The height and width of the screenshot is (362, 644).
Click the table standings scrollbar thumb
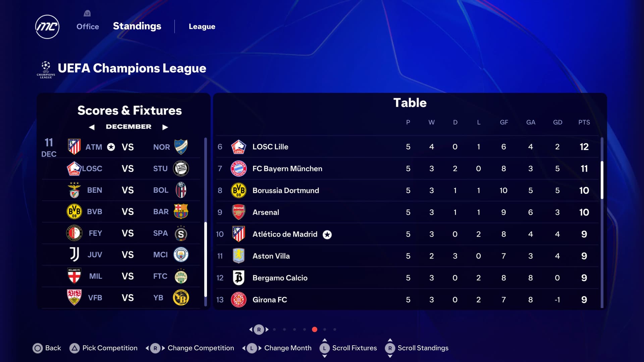click(602, 180)
